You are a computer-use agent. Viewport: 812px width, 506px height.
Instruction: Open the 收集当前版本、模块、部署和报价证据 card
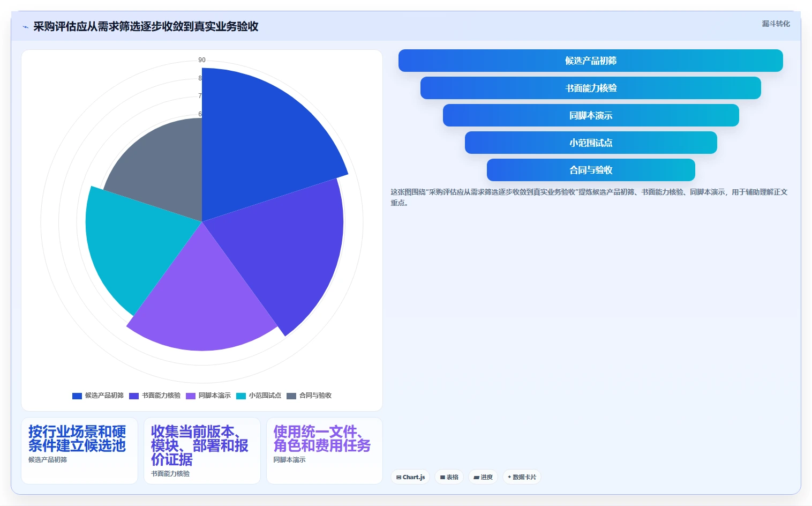(202, 451)
